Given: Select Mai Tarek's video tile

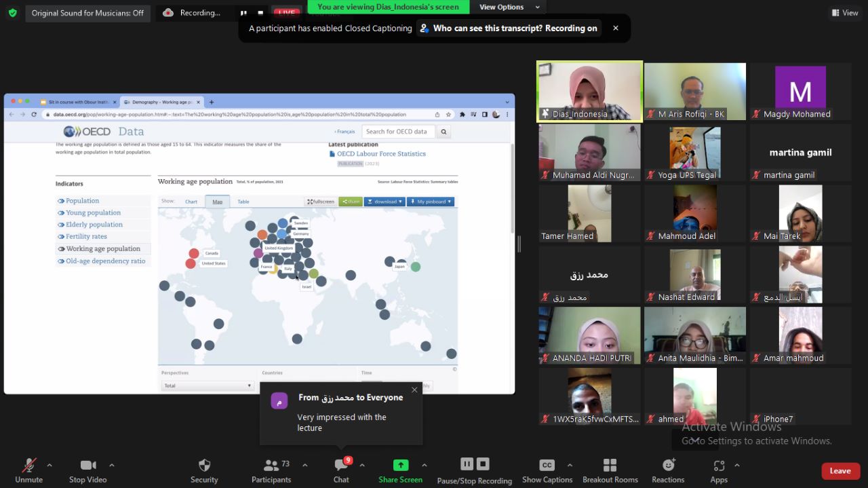Looking at the screenshot, I should pos(800,214).
